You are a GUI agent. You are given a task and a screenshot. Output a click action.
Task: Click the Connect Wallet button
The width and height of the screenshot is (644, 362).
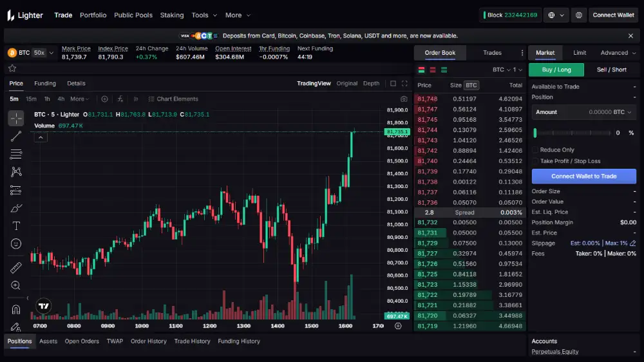tap(613, 15)
